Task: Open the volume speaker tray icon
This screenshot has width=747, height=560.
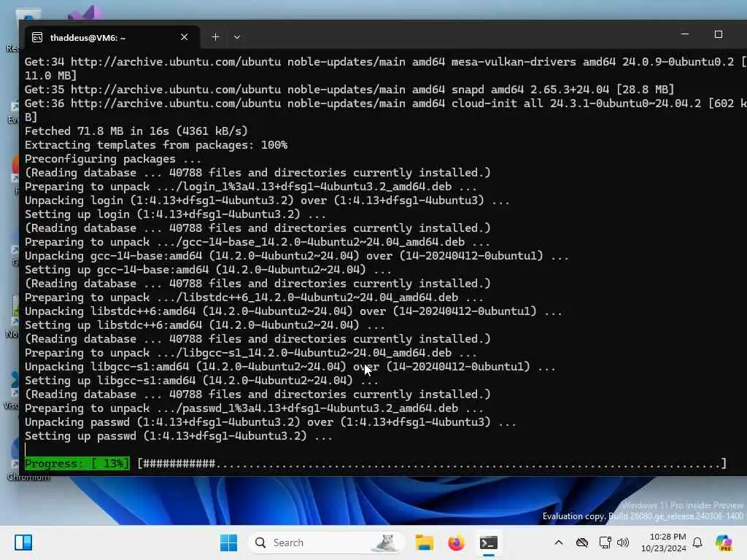Action: coord(623,542)
